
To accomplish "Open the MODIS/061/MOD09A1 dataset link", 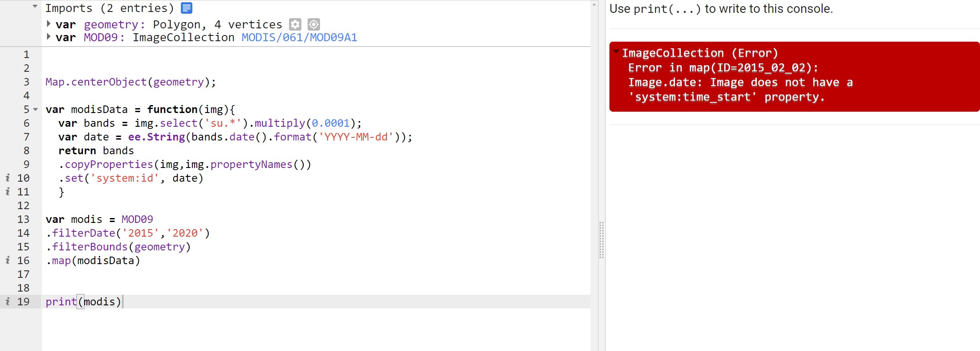I will click(x=299, y=37).
